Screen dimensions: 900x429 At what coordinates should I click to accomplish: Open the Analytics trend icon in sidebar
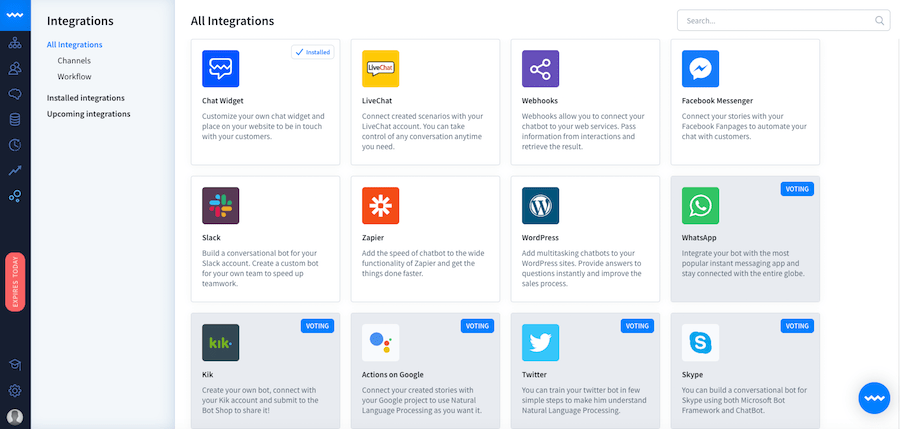[15, 171]
